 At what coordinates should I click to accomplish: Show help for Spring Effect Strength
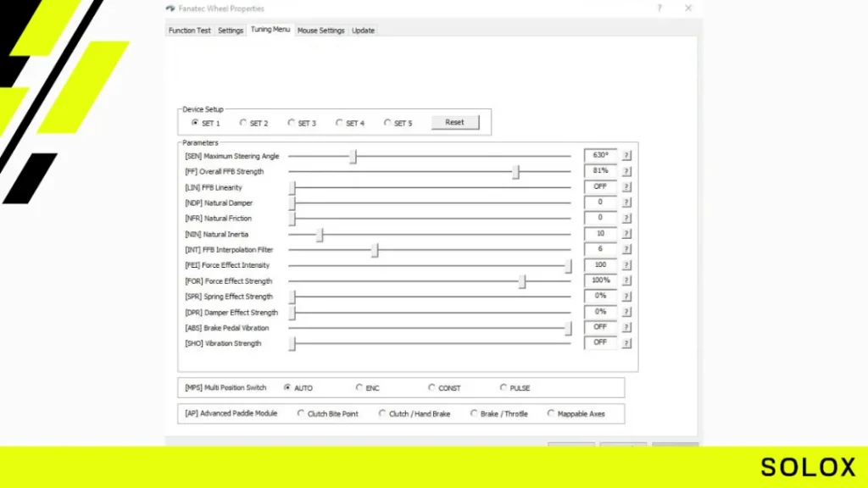point(626,296)
